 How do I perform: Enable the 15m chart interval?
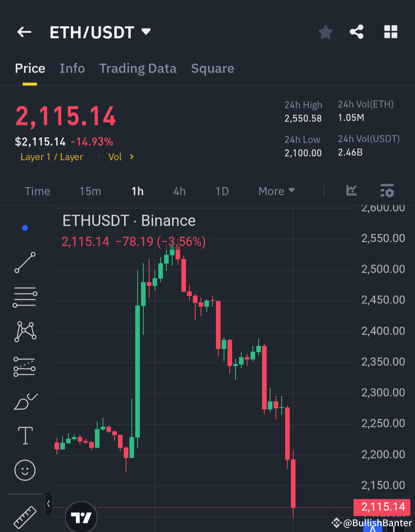[x=90, y=191]
